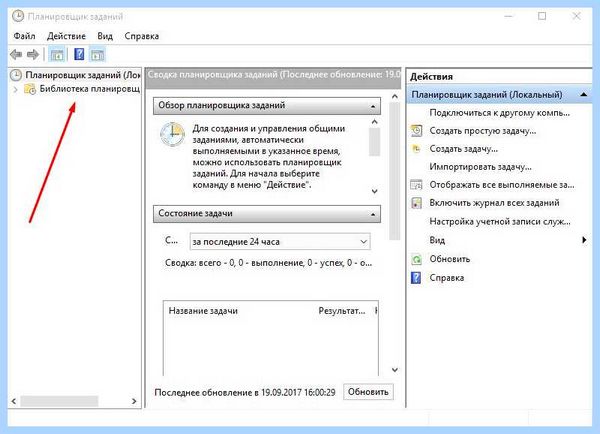Toggle the console tree pane toolbar icon
The image size is (600, 434).
point(57,55)
